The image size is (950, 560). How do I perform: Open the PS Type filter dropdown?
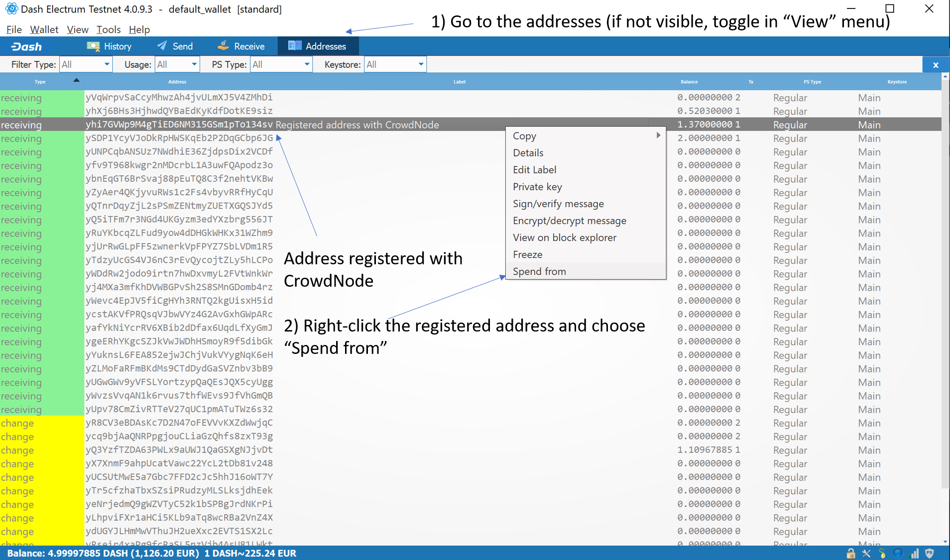click(x=281, y=64)
